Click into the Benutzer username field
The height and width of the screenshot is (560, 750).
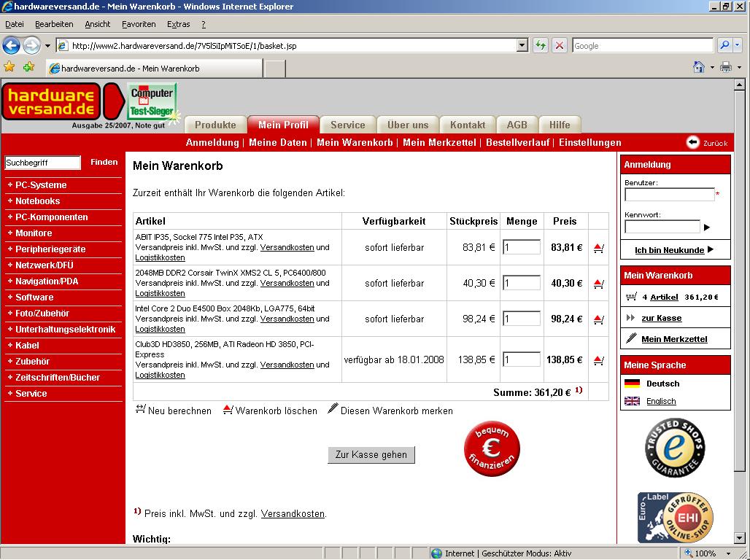tap(670, 195)
